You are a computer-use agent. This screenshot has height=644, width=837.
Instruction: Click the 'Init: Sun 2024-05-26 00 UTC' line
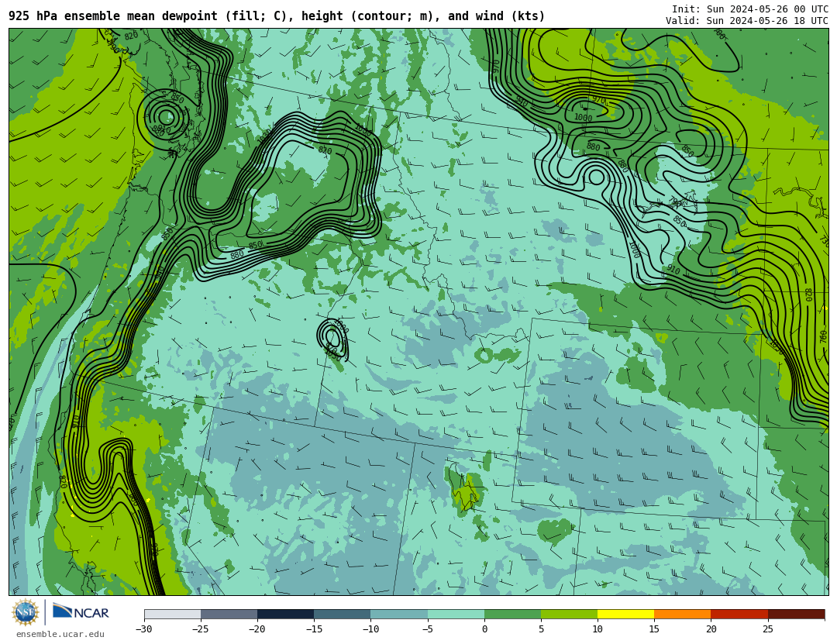tap(749, 9)
